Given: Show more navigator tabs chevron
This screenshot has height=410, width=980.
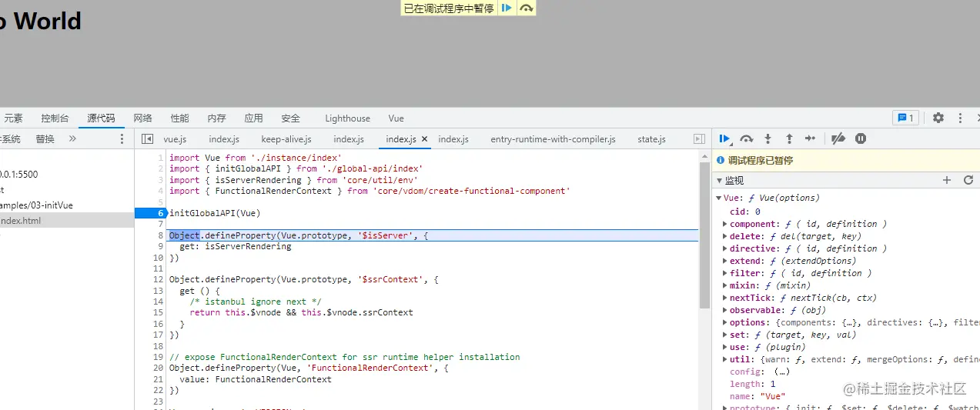Looking at the screenshot, I should pyautogui.click(x=72, y=138).
